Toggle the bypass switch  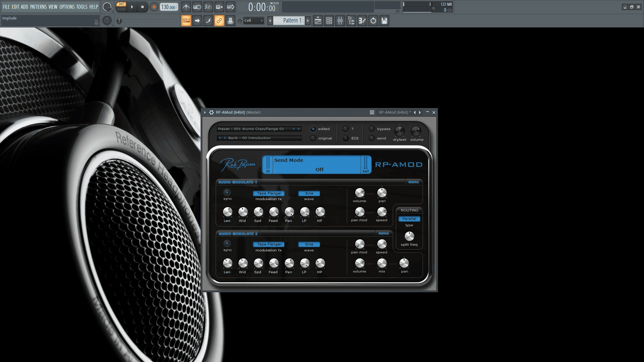(372, 129)
